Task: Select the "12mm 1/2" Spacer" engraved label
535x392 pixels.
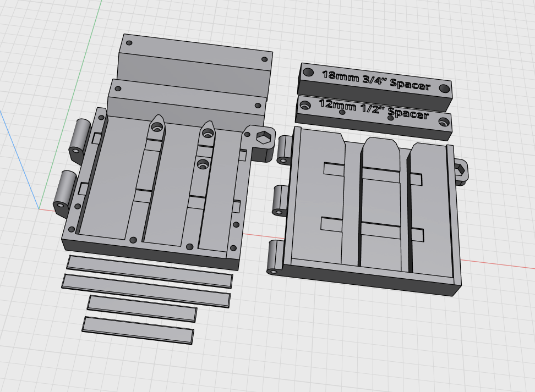Action: click(374, 109)
